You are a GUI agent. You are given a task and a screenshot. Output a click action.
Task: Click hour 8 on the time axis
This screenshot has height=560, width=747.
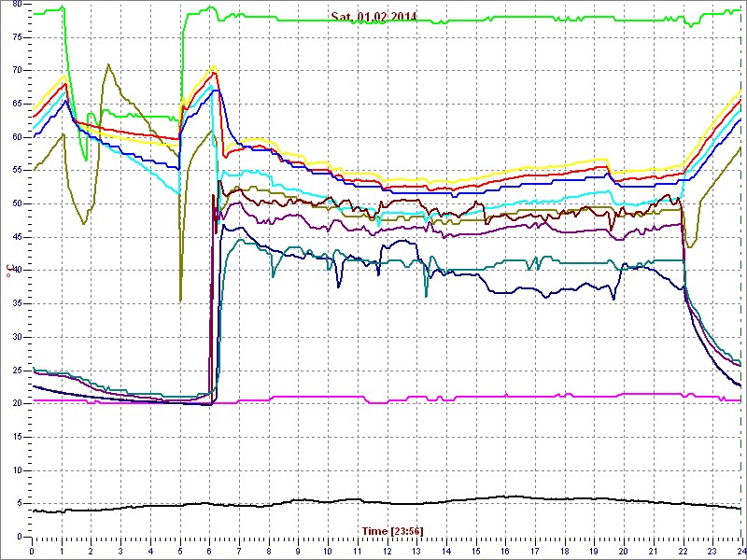point(268,551)
